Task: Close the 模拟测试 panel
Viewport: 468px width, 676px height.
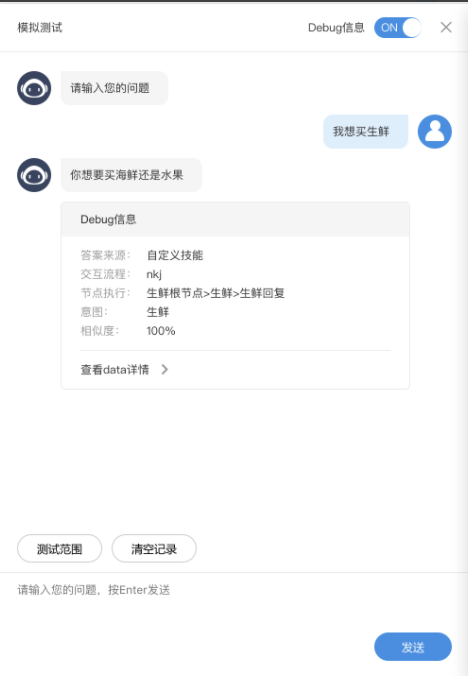Action: [x=446, y=28]
